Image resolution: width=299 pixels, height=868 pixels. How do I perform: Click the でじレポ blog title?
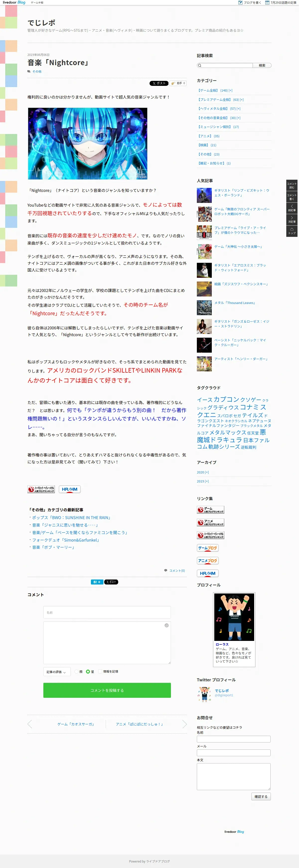tap(41, 22)
